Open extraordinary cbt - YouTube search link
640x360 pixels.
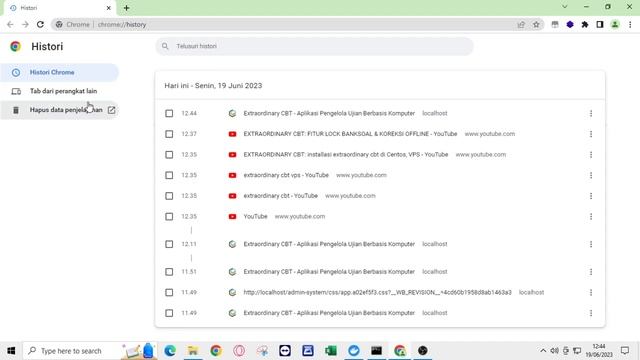280,196
